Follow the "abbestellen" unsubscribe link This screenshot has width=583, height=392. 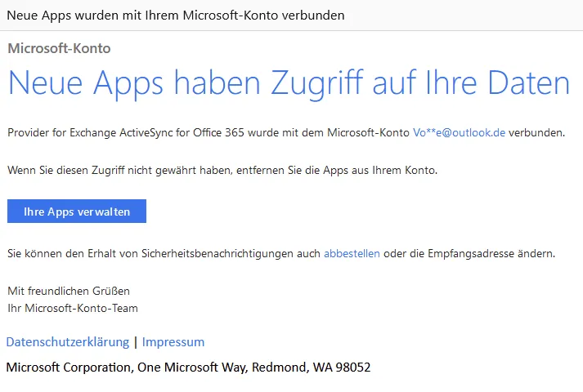pos(352,253)
